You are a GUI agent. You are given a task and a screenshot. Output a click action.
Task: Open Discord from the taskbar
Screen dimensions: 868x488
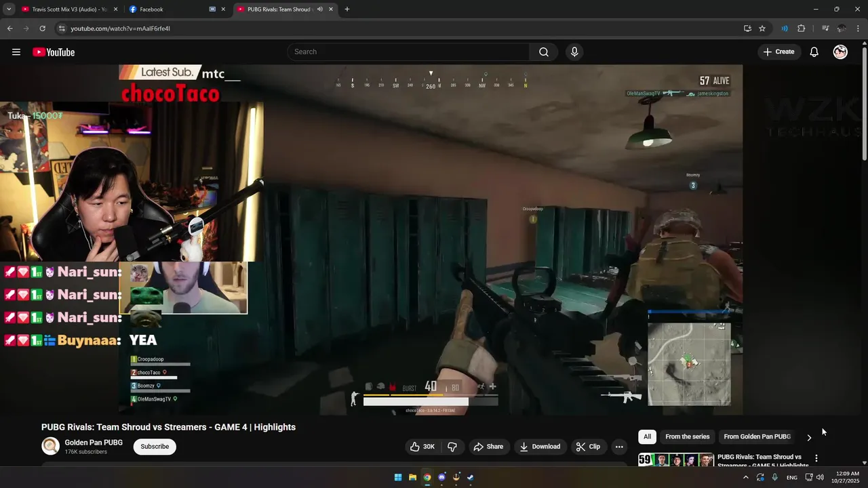tap(441, 477)
